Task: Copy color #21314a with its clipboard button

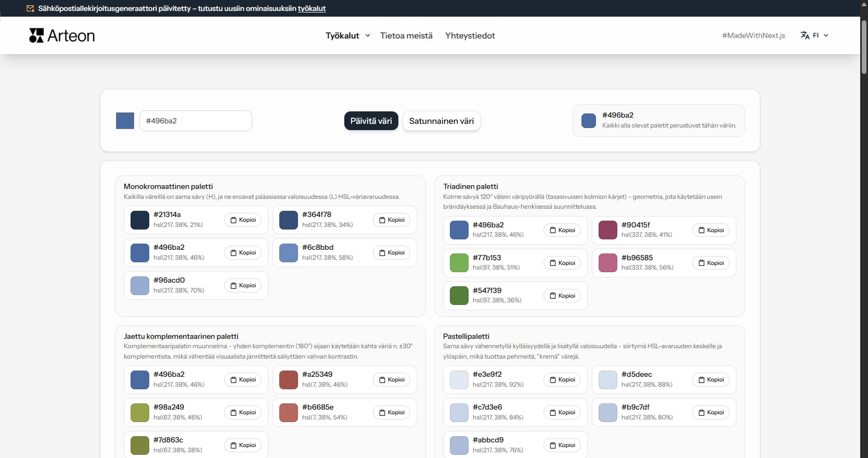Action: 243,220
